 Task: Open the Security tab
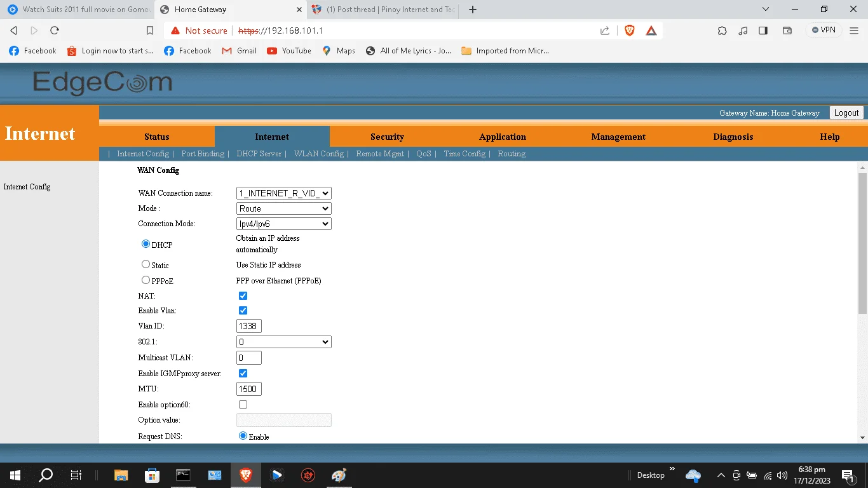click(387, 137)
